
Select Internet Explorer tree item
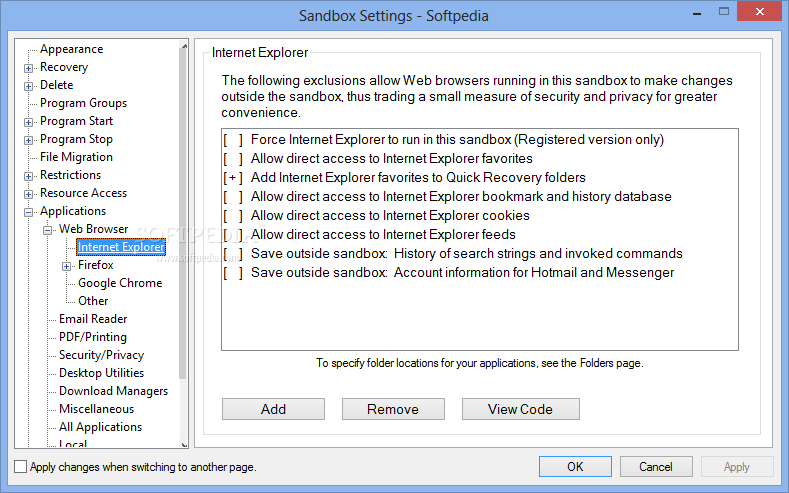pos(121,247)
